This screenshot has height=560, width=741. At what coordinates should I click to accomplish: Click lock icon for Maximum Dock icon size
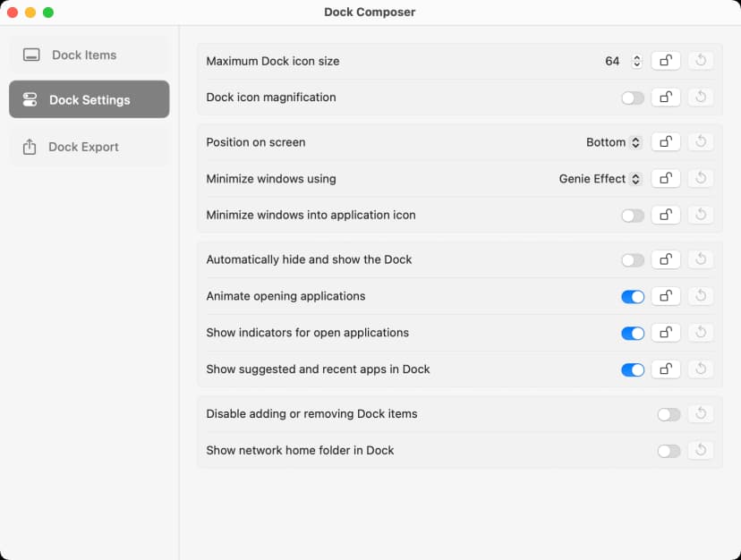click(665, 61)
